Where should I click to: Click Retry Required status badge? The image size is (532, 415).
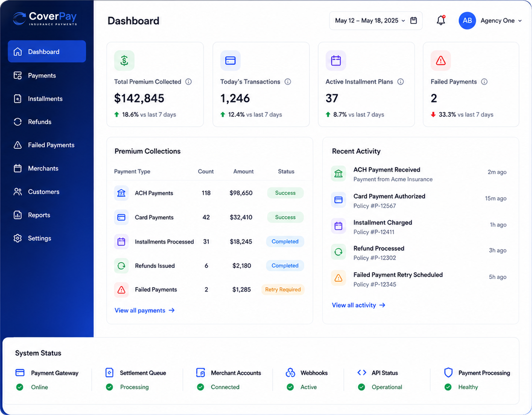pos(283,290)
